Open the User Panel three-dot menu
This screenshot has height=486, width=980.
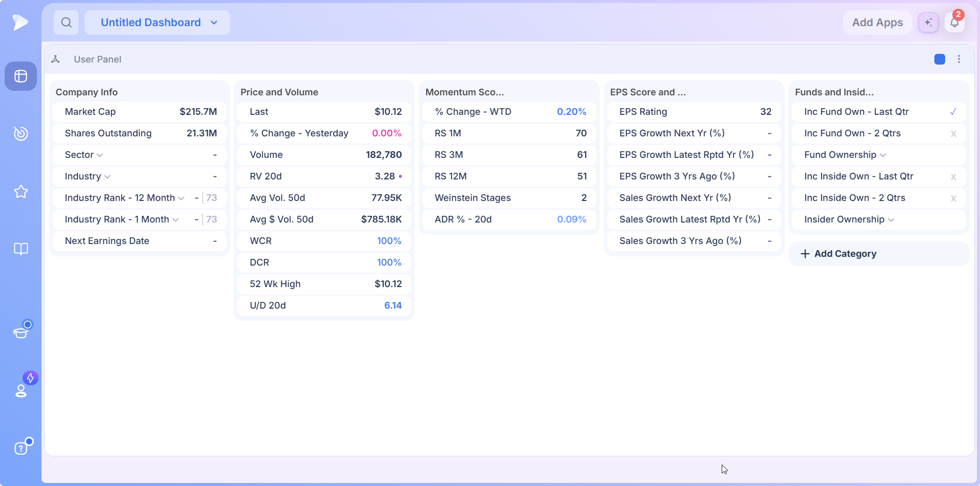point(959,59)
